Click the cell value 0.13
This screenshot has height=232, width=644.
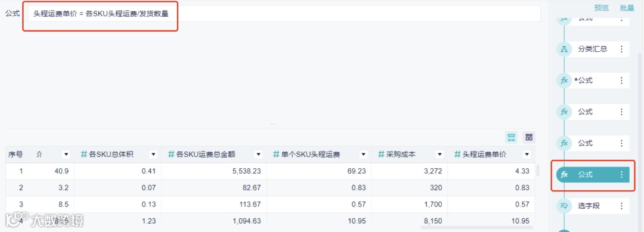(x=148, y=205)
